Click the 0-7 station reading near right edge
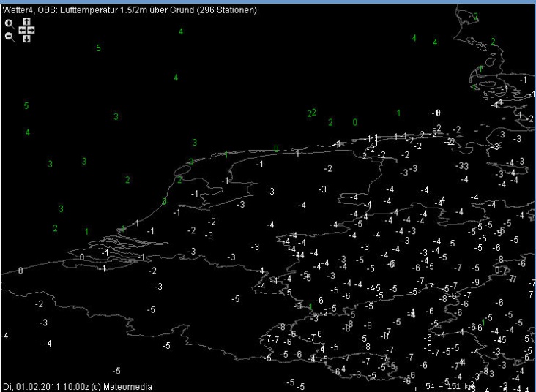The image size is (536, 392). tap(502, 271)
